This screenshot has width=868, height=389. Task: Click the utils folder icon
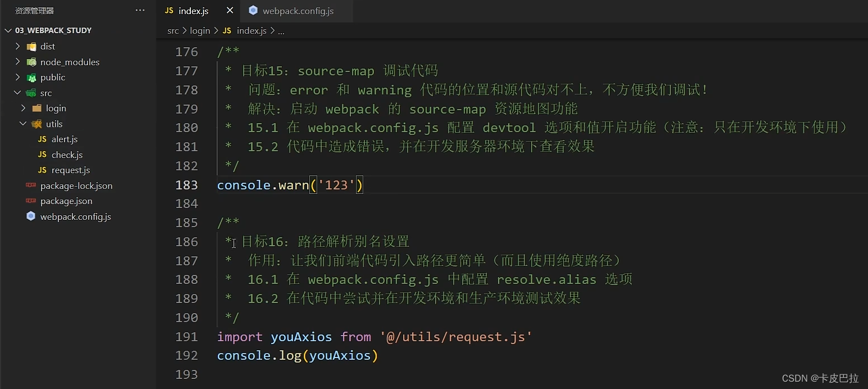click(37, 124)
